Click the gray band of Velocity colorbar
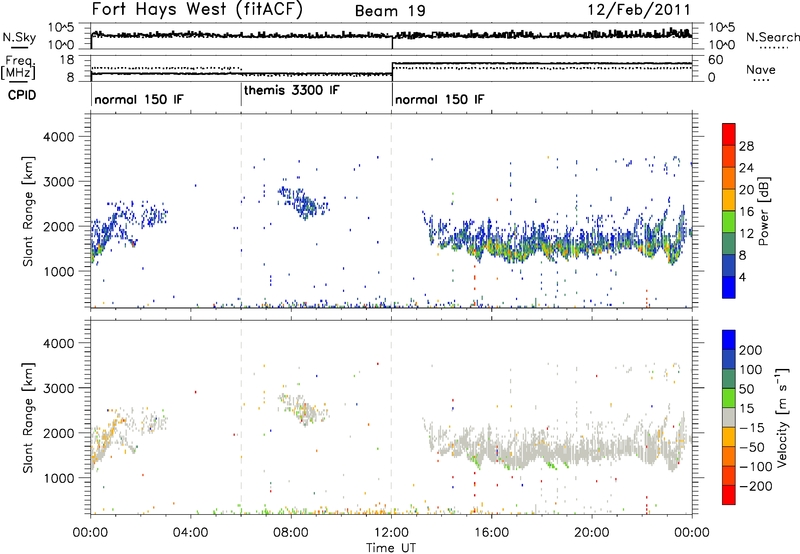 point(729,417)
